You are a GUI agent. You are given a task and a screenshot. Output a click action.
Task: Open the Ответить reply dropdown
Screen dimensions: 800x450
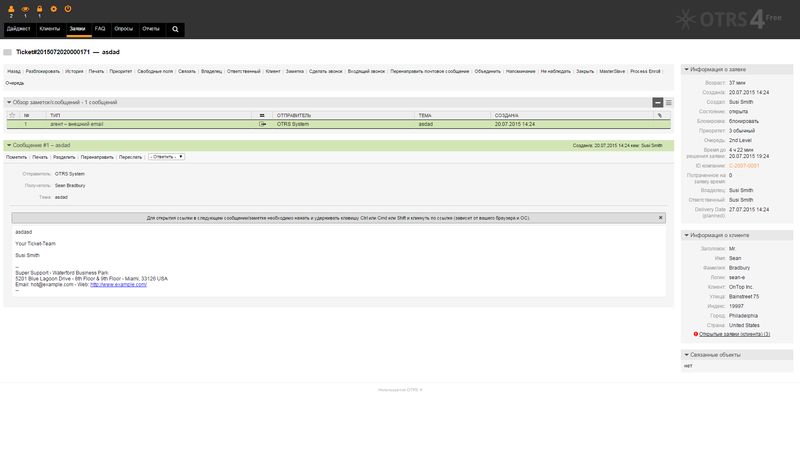point(166,157)
